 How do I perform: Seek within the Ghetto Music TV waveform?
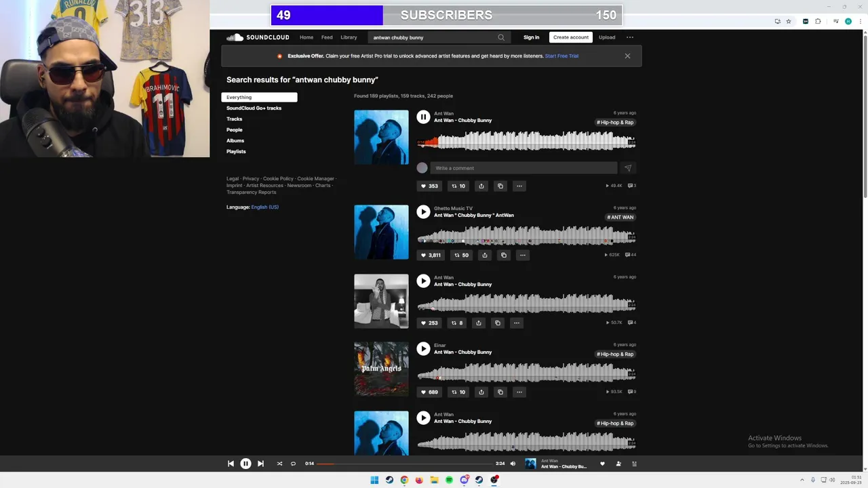(526, 236)
